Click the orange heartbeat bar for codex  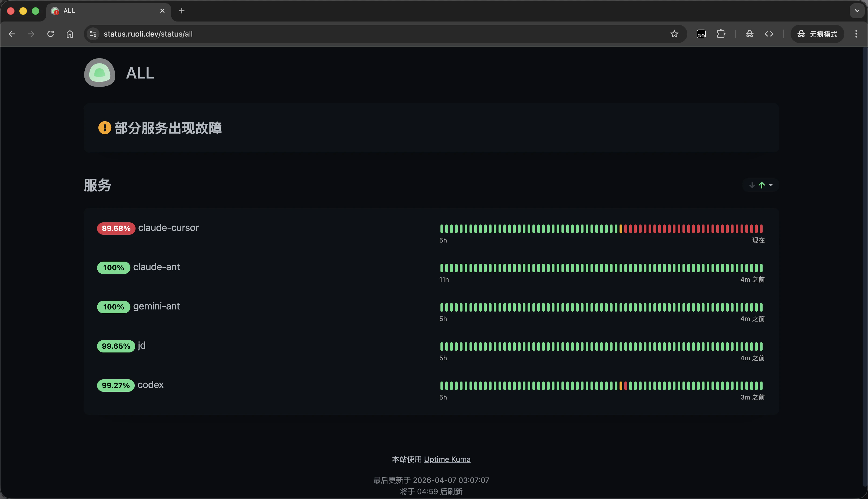pyautogui.click(x=621, y=386)
